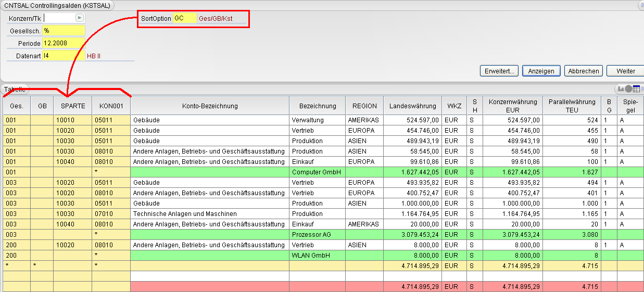
Task: Click the Anzeigen button
Action: [x=541, y=71]
